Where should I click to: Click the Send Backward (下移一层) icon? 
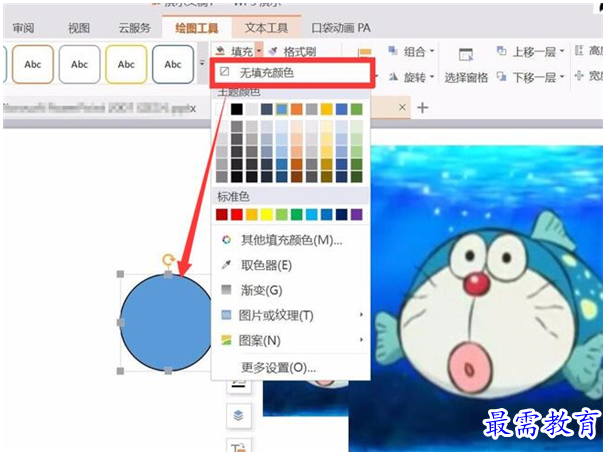pos(501,77)
